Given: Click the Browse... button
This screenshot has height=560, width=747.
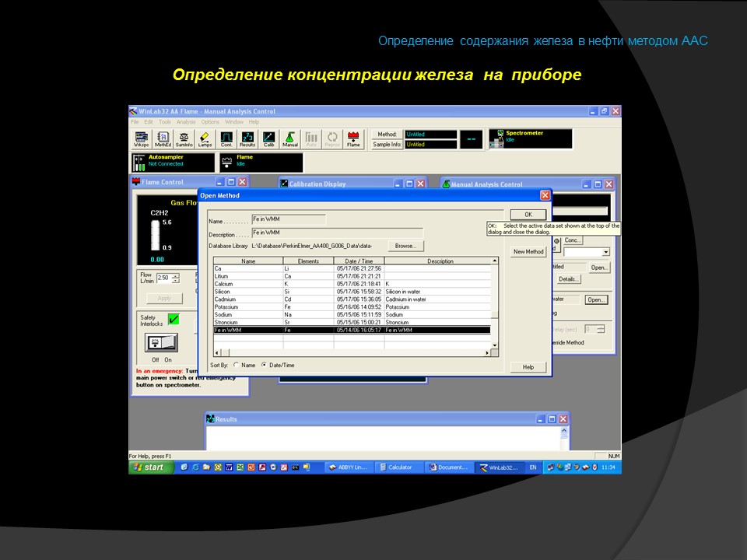Looking at the screenshot, I should tap(405, 246).
